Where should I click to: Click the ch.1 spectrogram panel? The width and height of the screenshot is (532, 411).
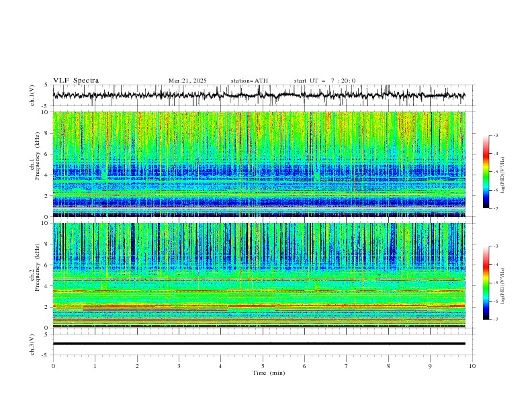259,164
